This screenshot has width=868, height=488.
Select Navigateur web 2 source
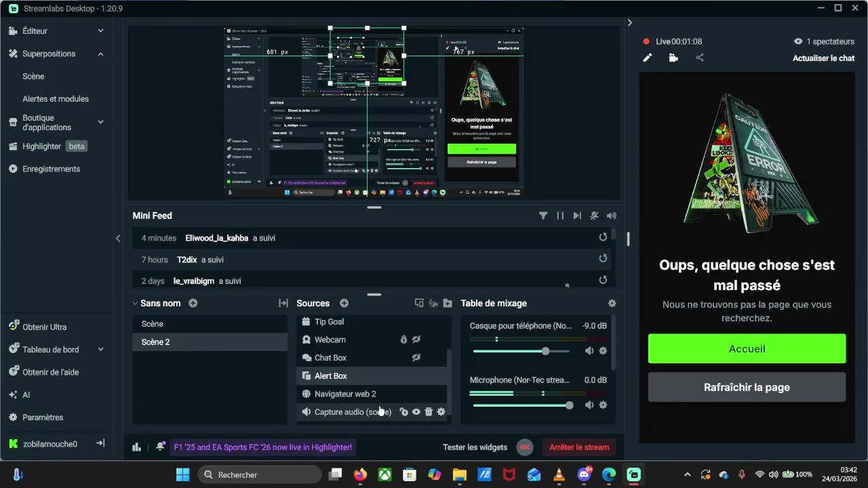pyautogui.click(x=372, y=394)
